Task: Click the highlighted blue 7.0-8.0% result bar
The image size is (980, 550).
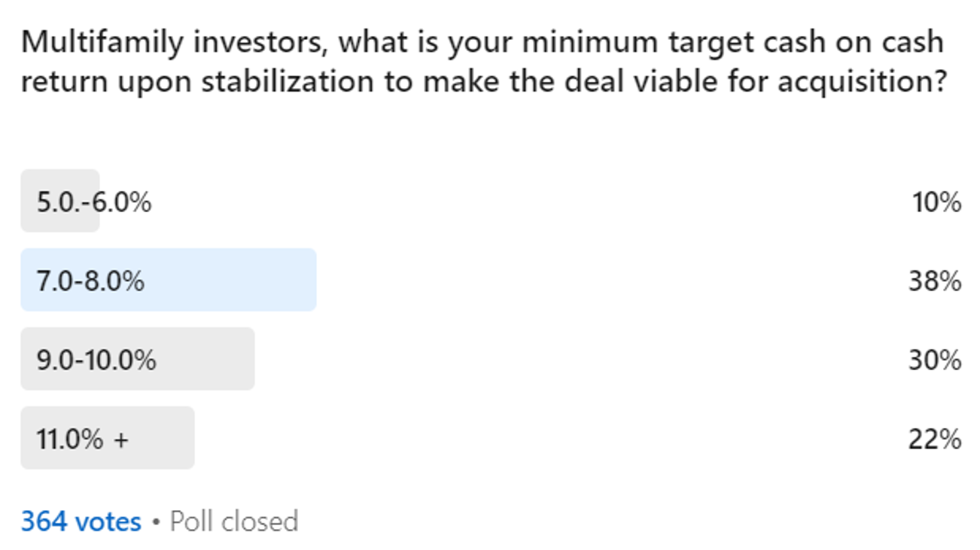Action: point(226,280)
